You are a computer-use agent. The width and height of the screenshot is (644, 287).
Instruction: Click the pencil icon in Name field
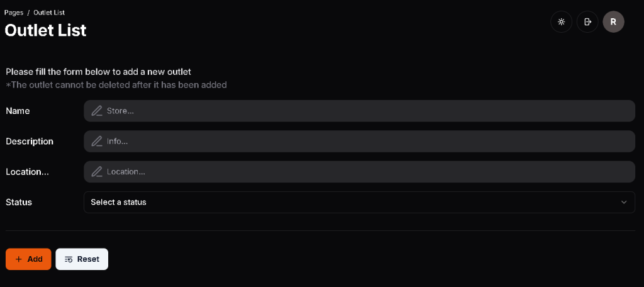[x=97, y=111]
